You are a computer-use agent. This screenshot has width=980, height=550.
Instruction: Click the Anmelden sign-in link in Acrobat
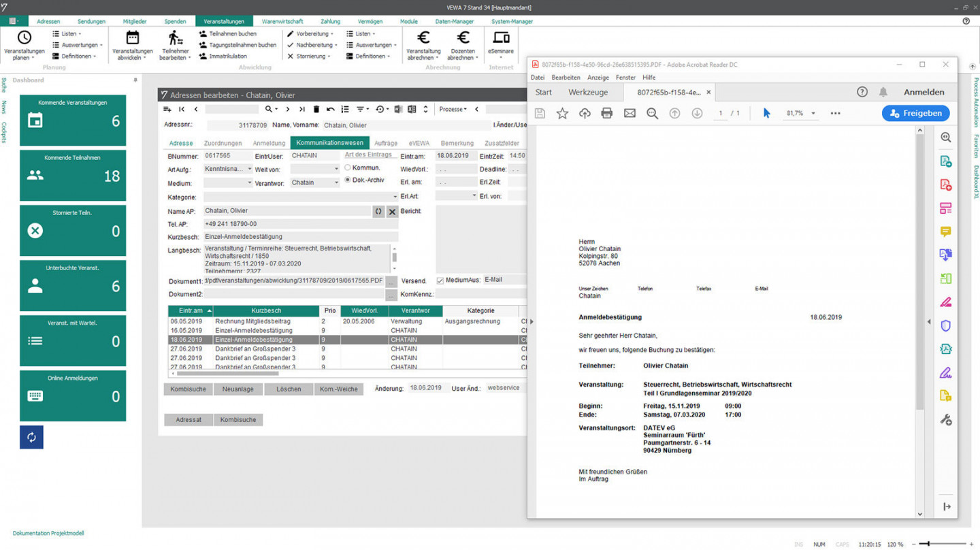[924, 92]
